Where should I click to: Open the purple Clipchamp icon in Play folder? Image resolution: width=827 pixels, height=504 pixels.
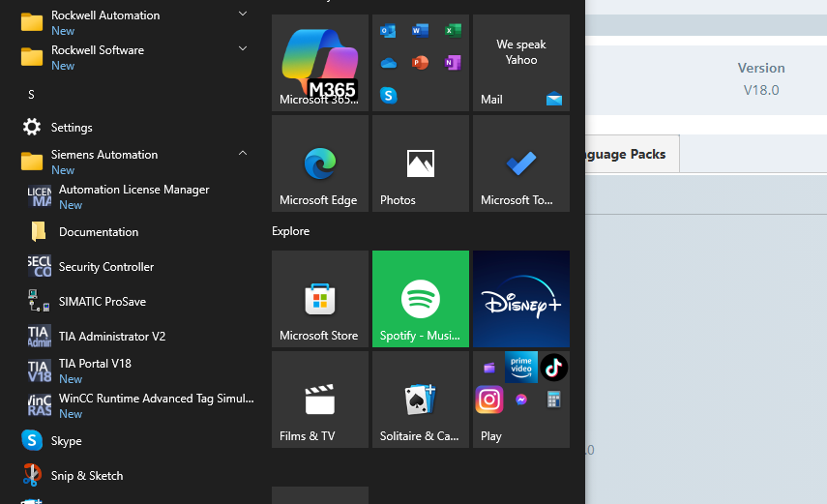tap(488, 368)
